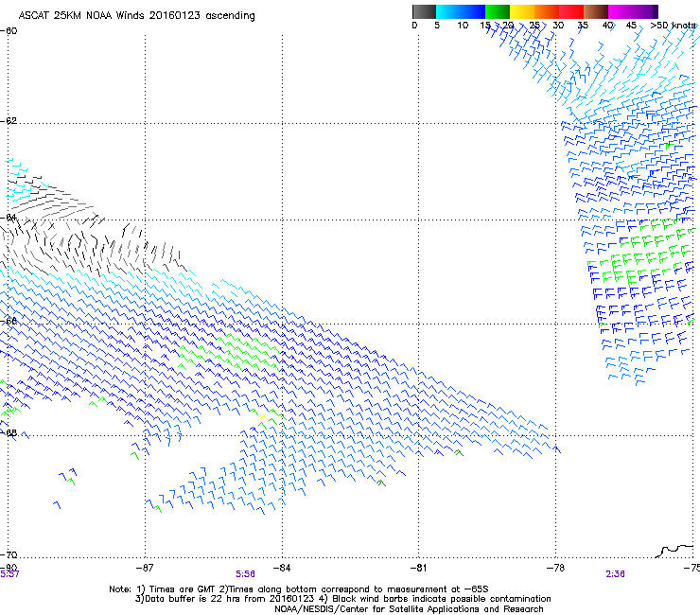Select the yellow 20–25 knots color segment
700x615 pixels.
point(522,11)
